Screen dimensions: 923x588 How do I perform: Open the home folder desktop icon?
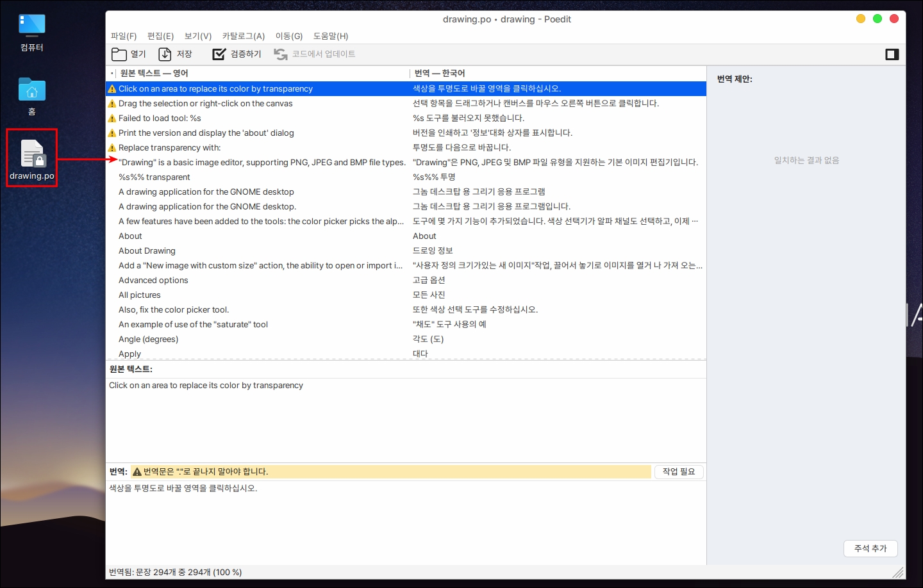[x=32, y=90]
